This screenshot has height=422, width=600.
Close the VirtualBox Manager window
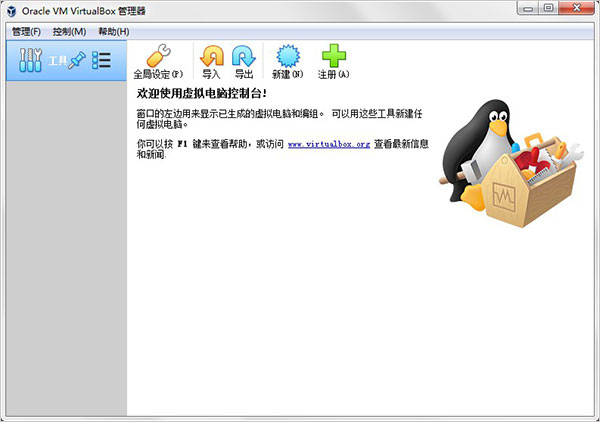point(577,8)
